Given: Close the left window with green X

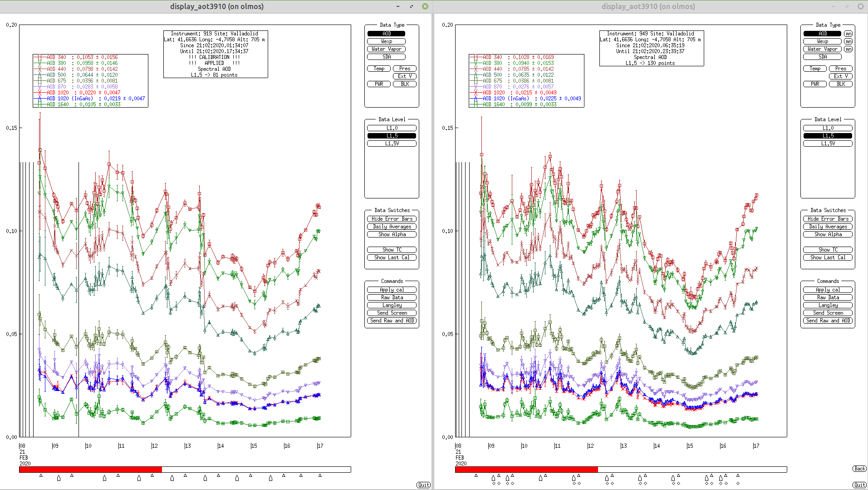Looking at the screenshot, I should click(x=425, y=6).
